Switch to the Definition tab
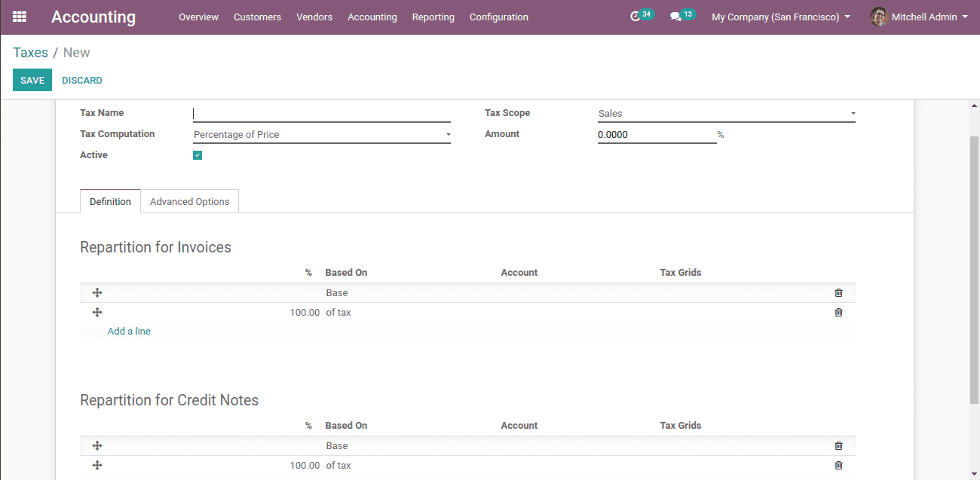This screenshot has width=980, height=480. point(110,201)
